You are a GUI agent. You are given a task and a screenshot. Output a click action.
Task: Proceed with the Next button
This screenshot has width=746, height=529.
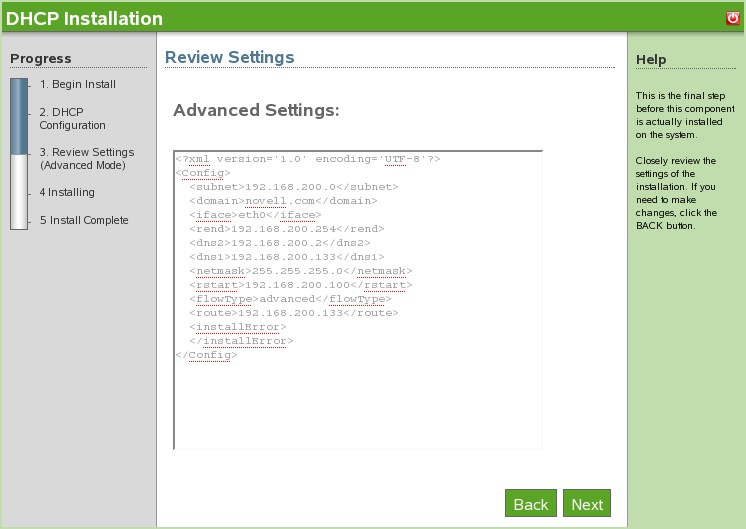[587, 503]
